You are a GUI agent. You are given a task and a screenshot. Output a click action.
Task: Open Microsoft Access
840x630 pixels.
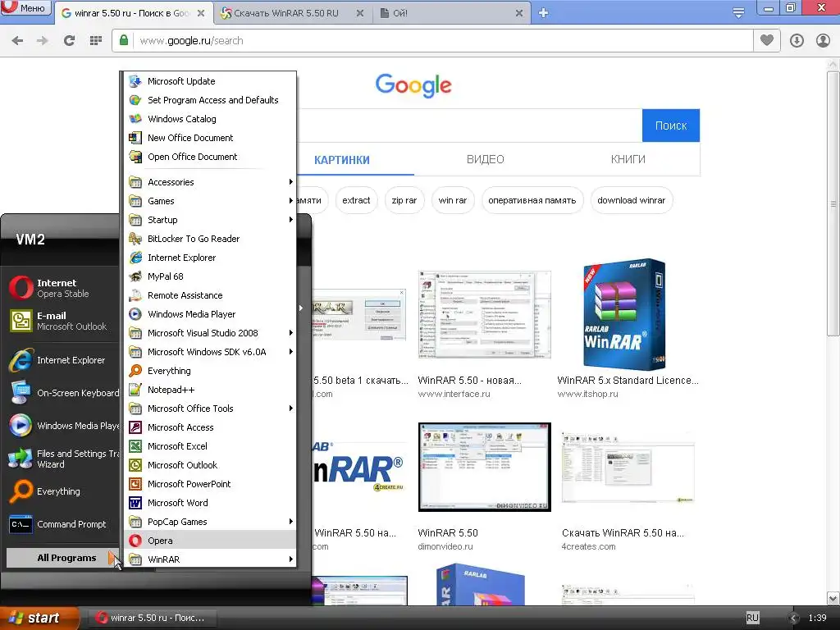click(209, 427)
